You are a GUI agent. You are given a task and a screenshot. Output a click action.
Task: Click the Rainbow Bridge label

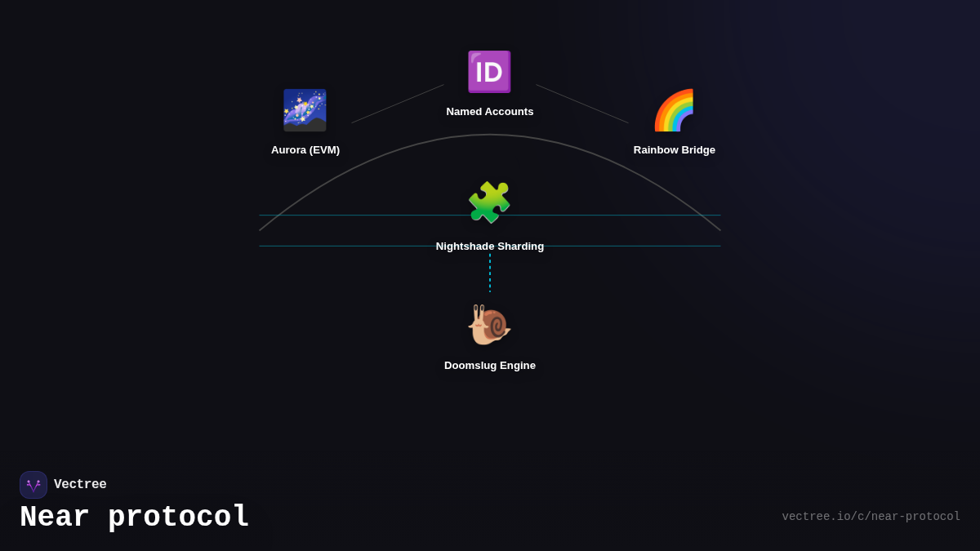(x=674, y=149)
